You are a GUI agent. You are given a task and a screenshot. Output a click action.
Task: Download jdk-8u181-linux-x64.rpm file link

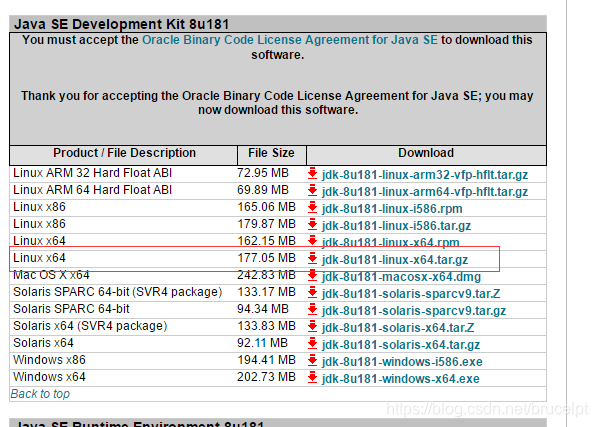(x=391, y=242)
